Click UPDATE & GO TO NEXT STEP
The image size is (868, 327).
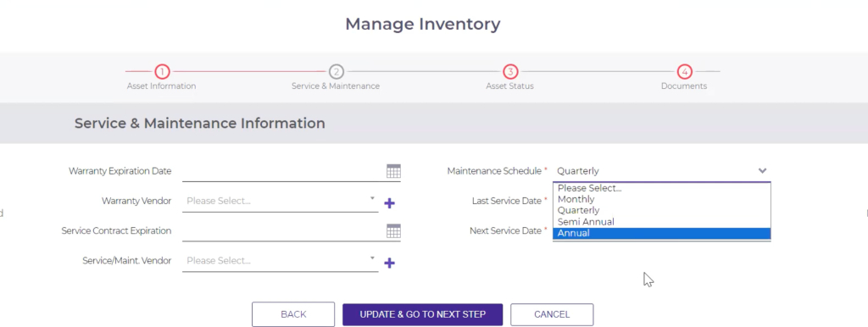pyautogui.click(x=422, y=314)
